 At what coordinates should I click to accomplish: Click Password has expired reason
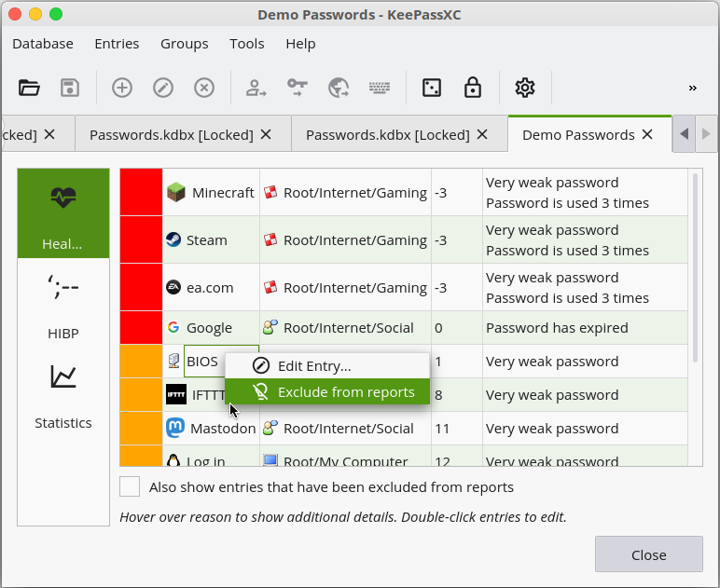coord(557,328)
